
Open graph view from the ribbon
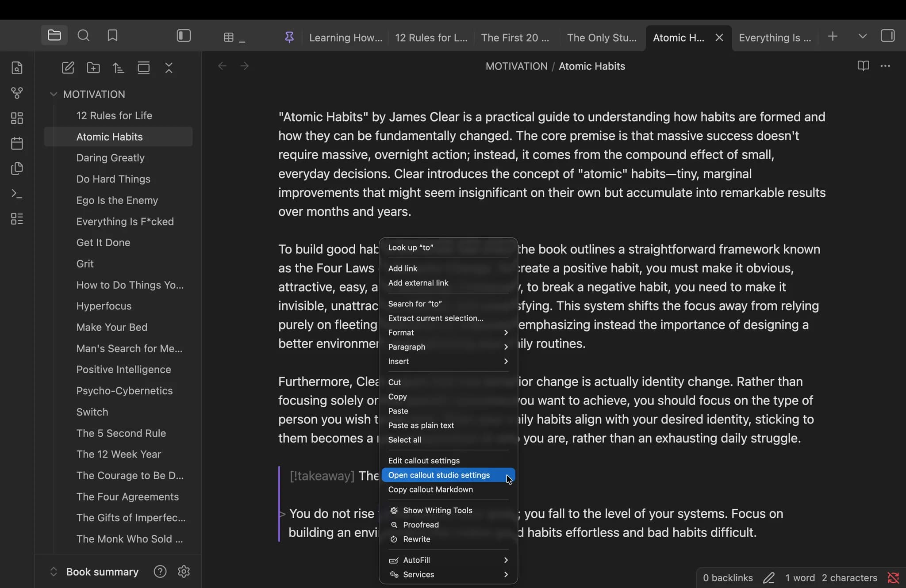[x=17, y=93]
